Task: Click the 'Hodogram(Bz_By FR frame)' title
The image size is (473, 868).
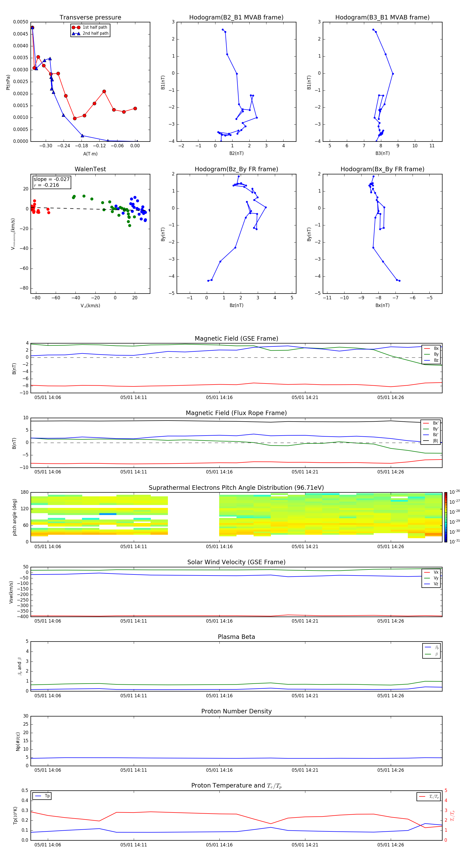Action: click(236, 169)
